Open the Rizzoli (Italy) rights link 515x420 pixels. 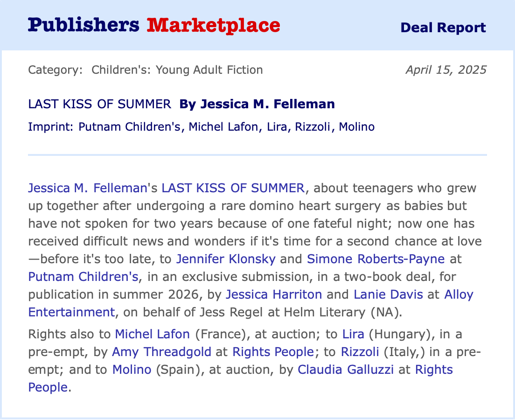point(359,351)
